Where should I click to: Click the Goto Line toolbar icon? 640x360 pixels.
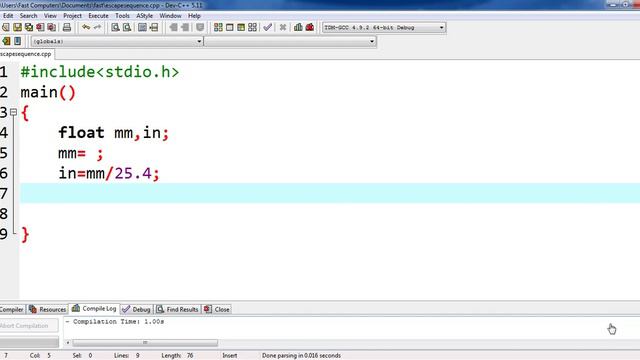coord(153,27)
